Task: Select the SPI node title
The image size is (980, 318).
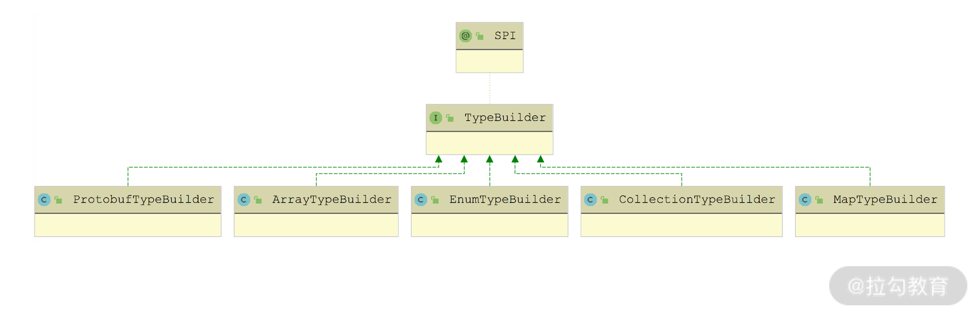Action: pyautogui.click(x=505, y=36)
